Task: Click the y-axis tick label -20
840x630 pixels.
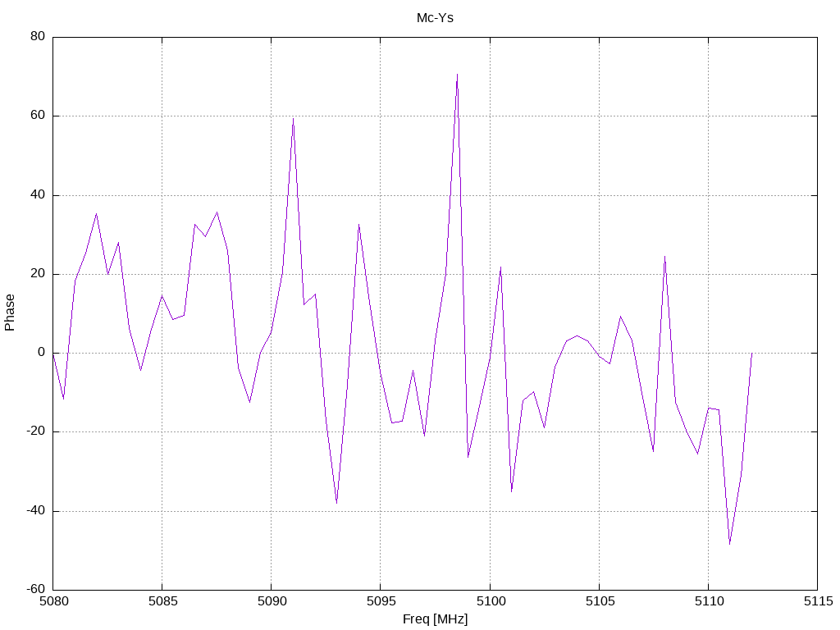Action: pos(36,431)
